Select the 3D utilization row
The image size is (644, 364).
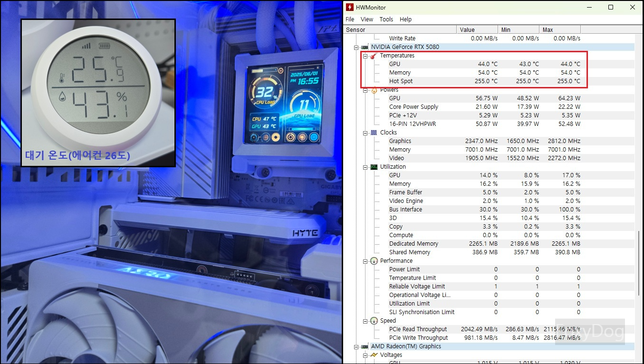[489, 218]
